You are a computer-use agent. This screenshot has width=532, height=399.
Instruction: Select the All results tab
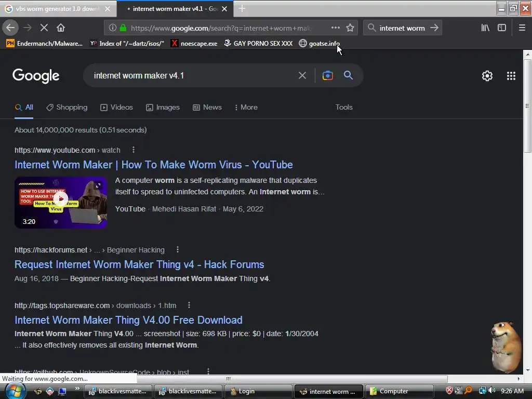point(24,107)
